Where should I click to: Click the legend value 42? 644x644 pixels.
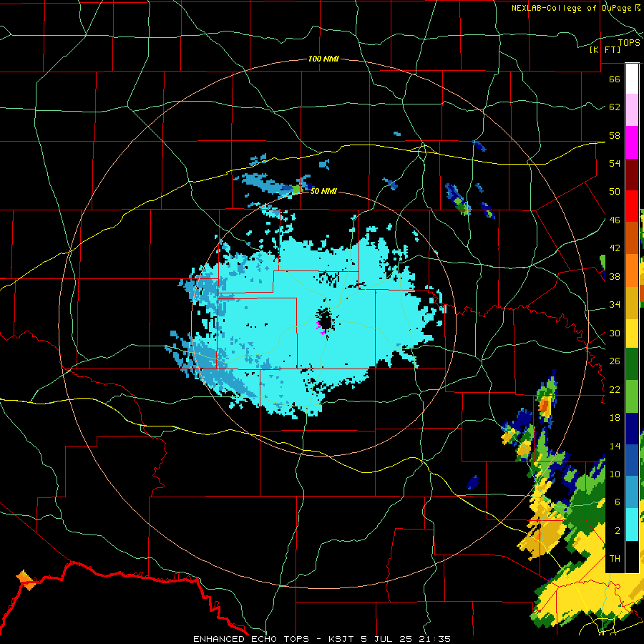coord(615,248)
